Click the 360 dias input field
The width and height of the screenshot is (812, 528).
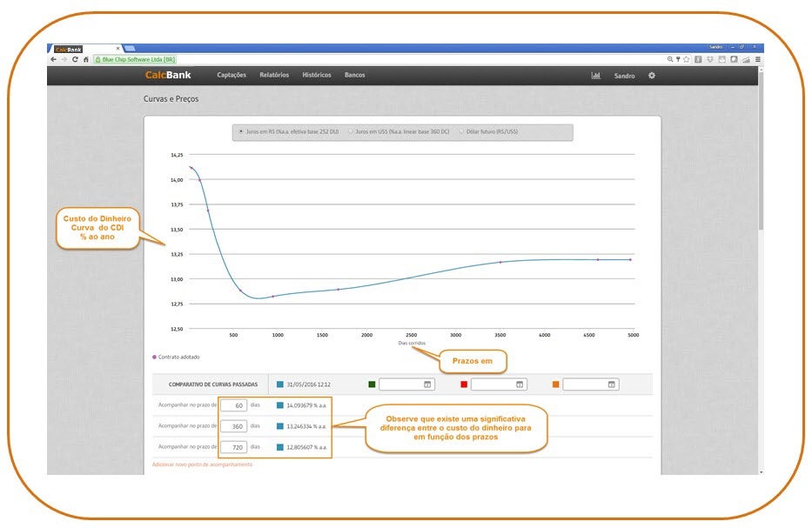(233, 426)
